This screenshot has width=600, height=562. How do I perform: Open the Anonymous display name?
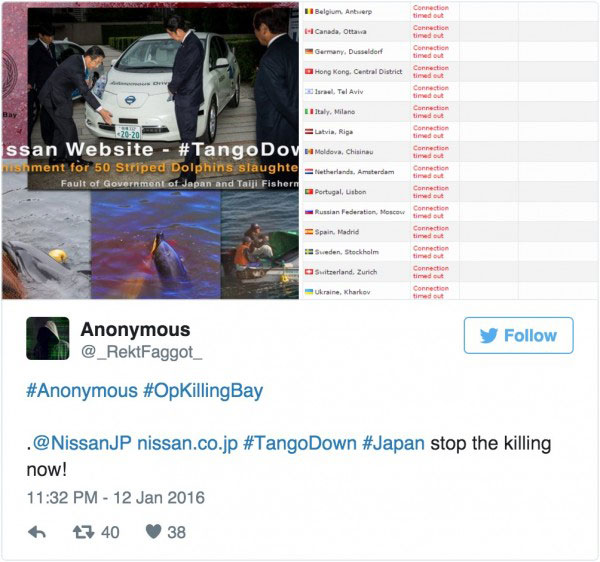tap(135, 329)
